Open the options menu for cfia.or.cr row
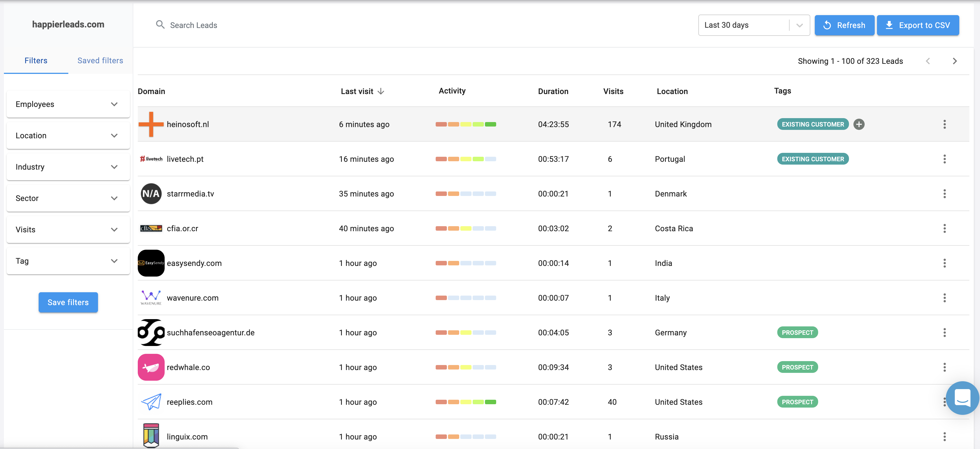The width and height of the screenshot is (980, 449). coord(945,228)
